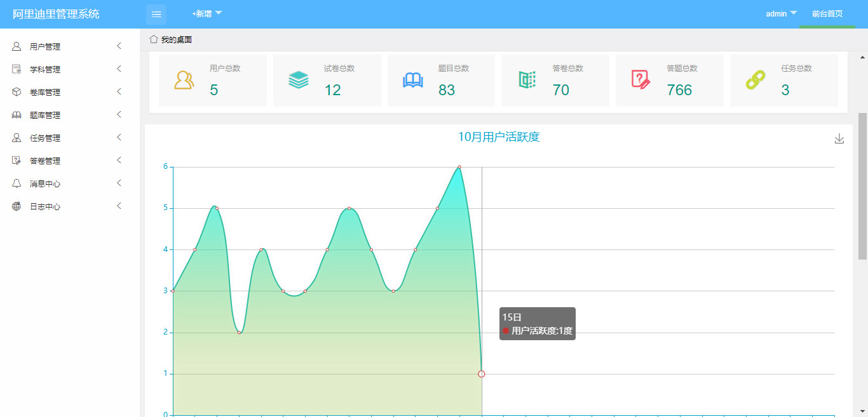The image size is (868, 417).
Task: Click 我的桌面 breadcrumb tab
Action: pos(176,39)
